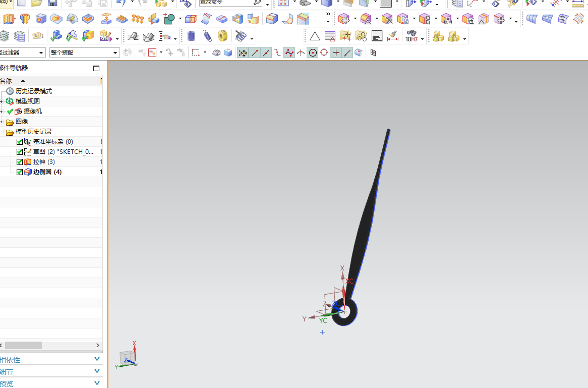Click the Move Face icon

pyautogui.click(x=344, y=19)
